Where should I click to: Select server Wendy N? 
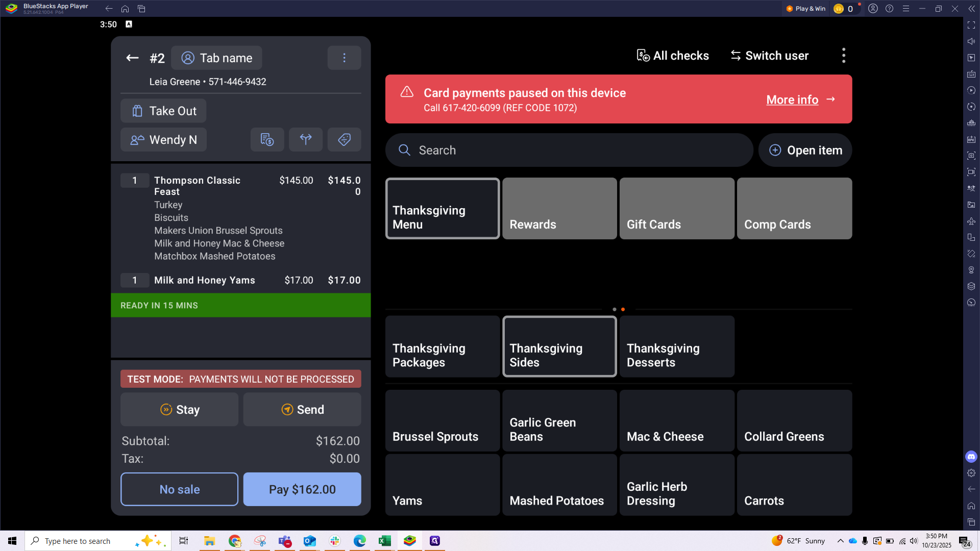(x=163, y=140)
